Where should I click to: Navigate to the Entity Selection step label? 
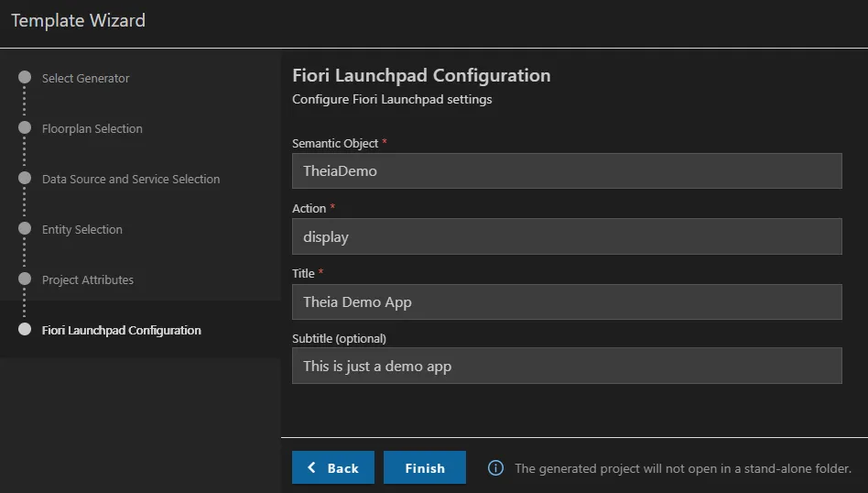pyautogui.click(x=81, y=230)
